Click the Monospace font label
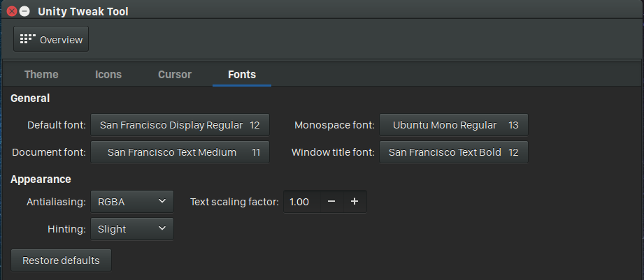 334,125
